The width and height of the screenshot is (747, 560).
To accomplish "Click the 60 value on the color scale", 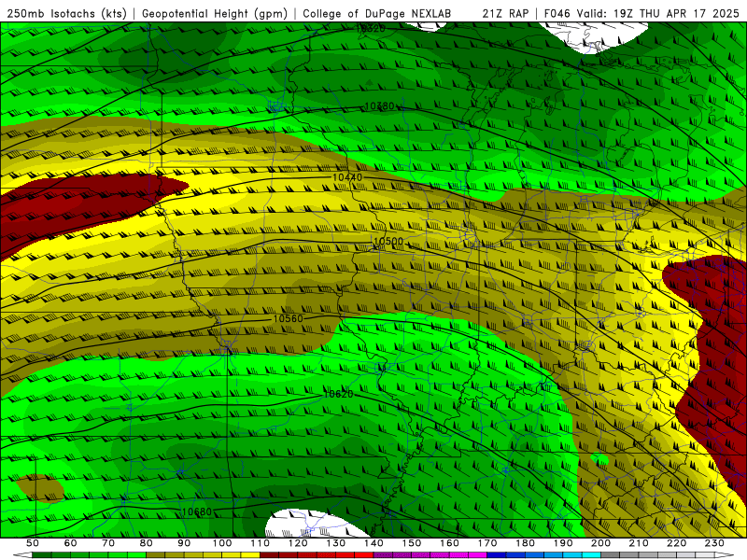I will [x=71, y=543].
